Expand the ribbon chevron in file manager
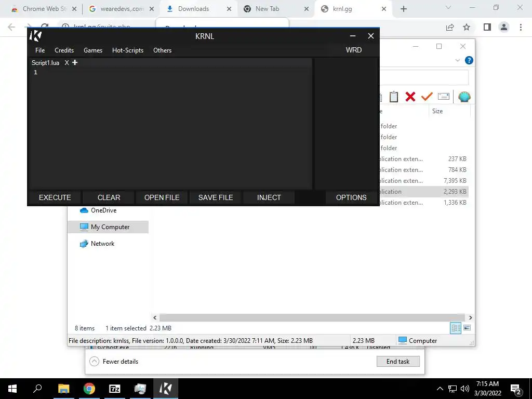The width and height of the screenshot is (532, 399). tap(457, 60)
